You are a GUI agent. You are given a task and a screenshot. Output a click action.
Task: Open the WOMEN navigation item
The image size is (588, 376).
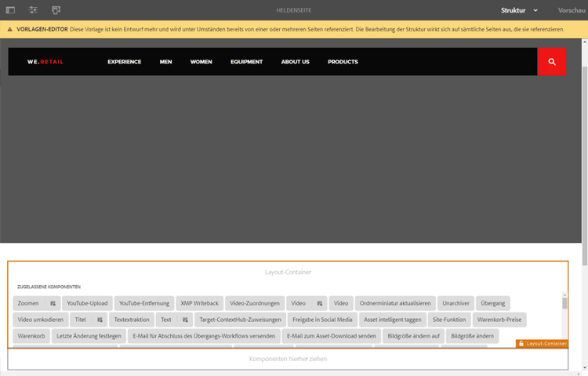(201, 62)
